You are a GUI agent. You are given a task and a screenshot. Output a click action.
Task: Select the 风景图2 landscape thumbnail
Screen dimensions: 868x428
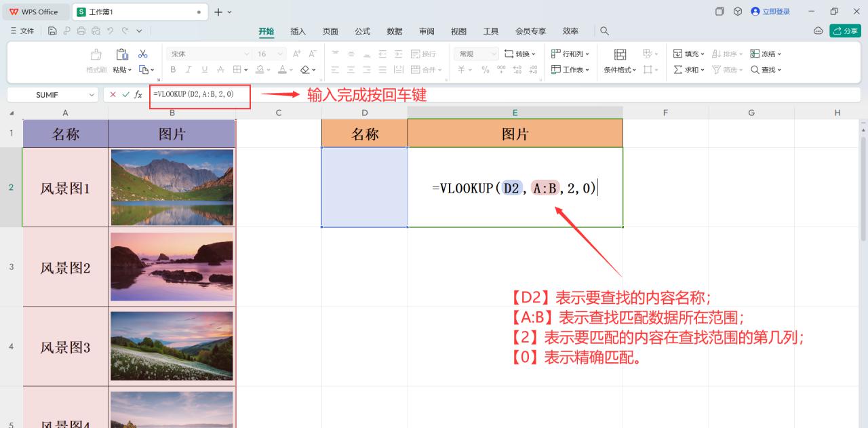coord(172,267)
